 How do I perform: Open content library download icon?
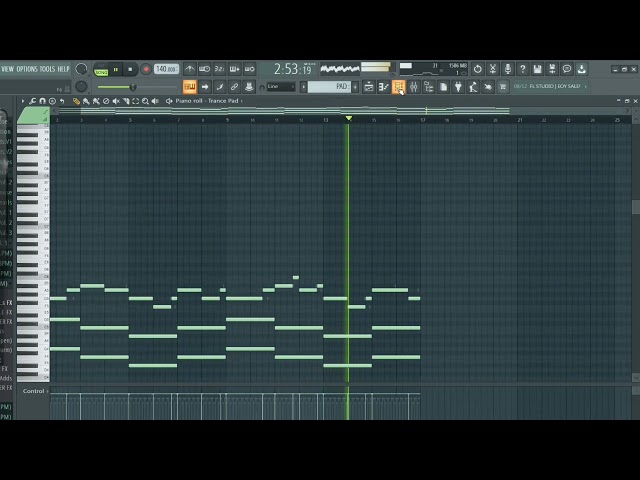point(582,69)
